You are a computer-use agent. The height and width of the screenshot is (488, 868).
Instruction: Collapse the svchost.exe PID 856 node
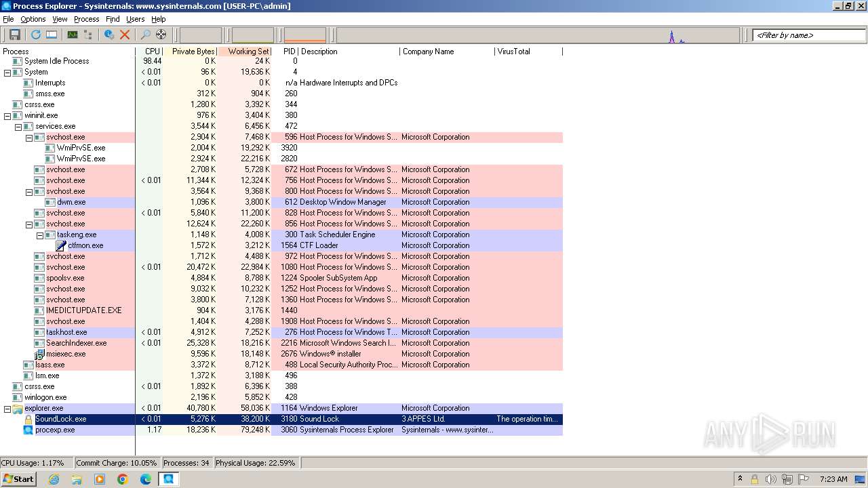[29, 224]
